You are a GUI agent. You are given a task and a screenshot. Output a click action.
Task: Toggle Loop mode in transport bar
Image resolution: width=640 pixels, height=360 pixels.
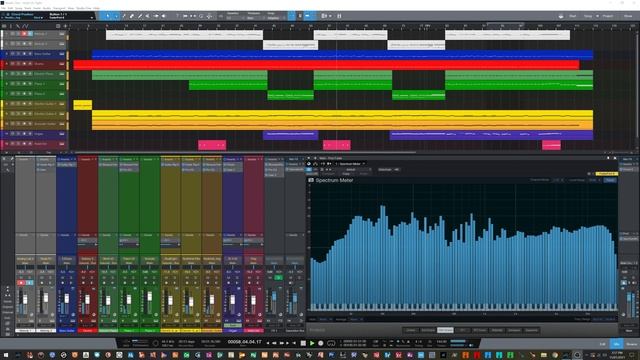331,343
